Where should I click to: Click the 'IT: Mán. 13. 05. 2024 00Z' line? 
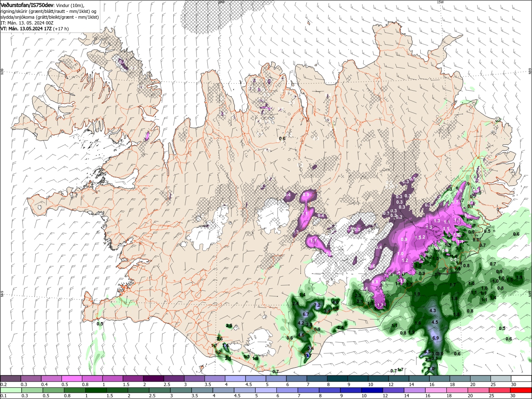27,23
